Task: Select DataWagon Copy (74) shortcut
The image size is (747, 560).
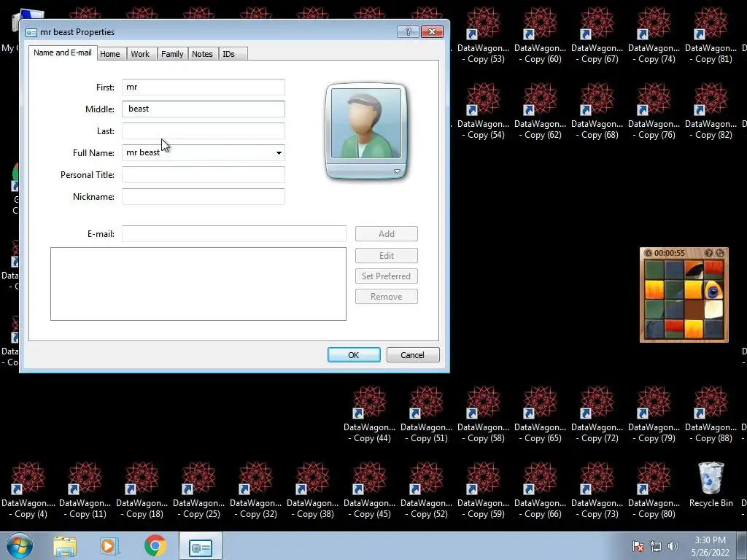Action: click(654, 36)
